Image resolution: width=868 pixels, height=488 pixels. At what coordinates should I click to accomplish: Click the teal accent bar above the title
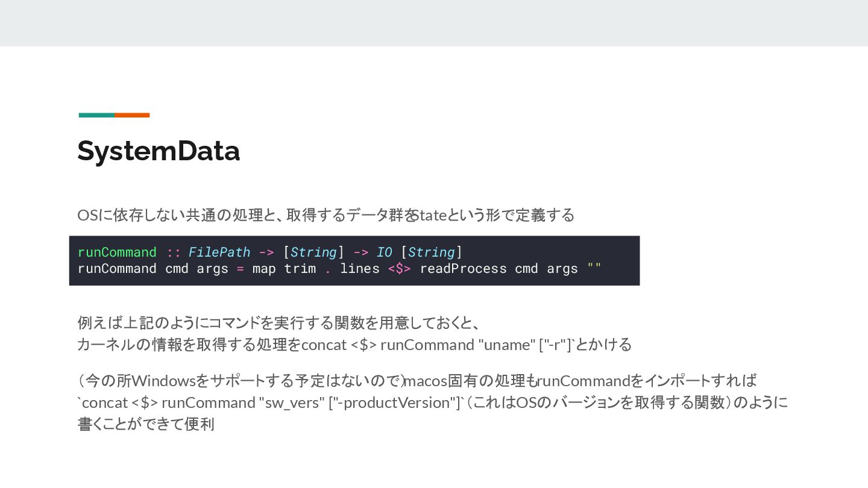coord(96,115)
